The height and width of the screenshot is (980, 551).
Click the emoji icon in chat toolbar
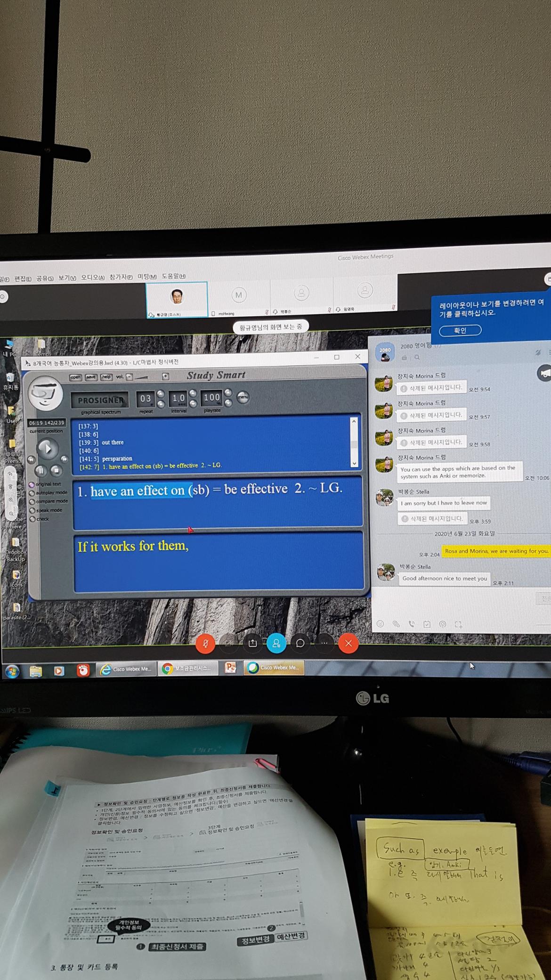pyautogui.click(x=381, y=624)
